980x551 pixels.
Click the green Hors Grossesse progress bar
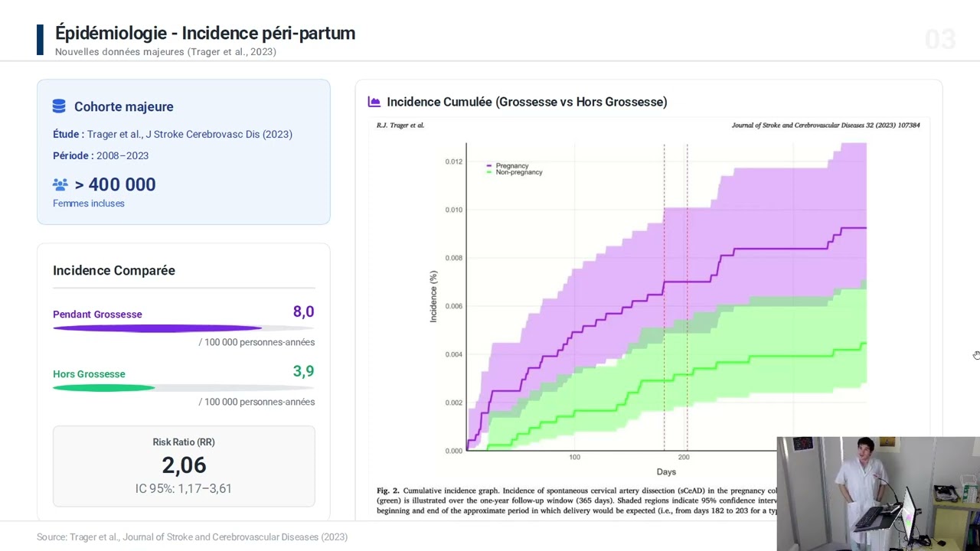pyautogui.click(x=103, y=388)
